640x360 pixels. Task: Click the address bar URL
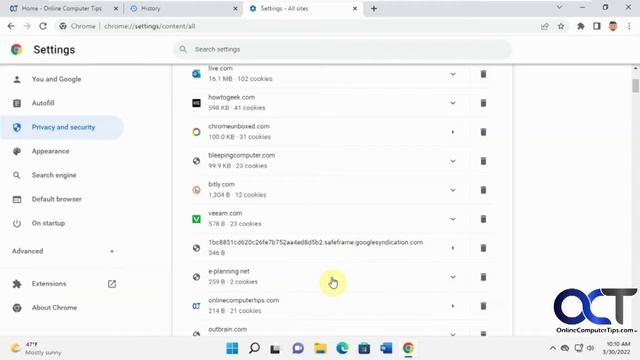click(149, 26)
